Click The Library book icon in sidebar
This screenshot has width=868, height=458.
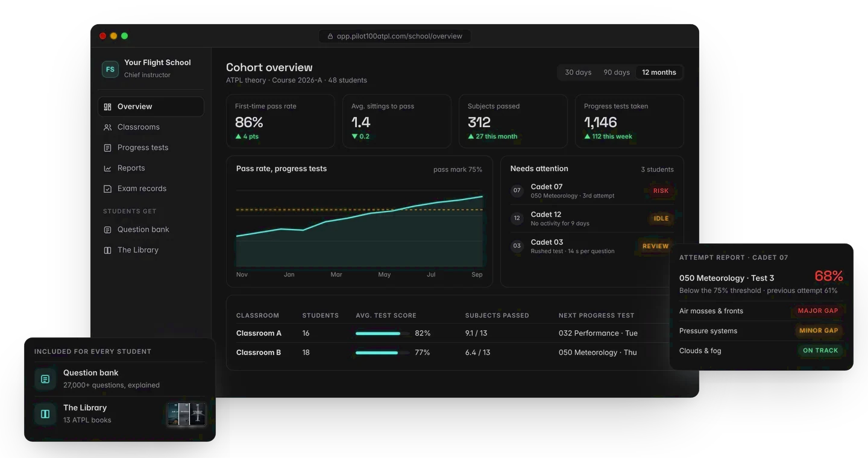tap(107, 250)
